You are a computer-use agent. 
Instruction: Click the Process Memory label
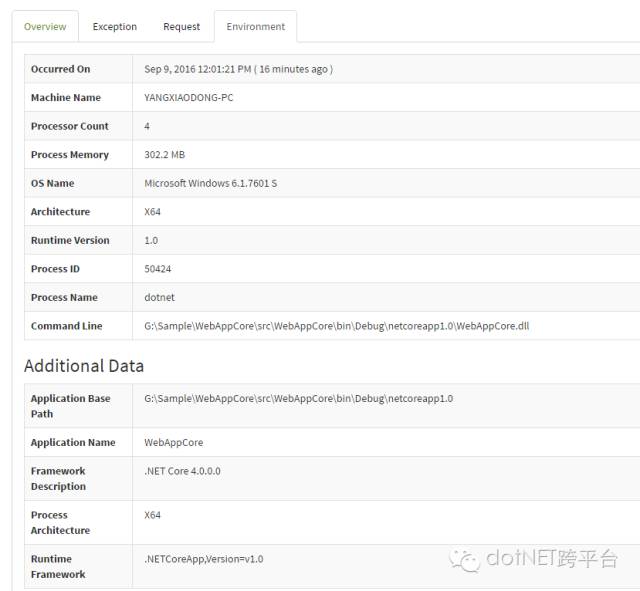(x=70, y=155)
